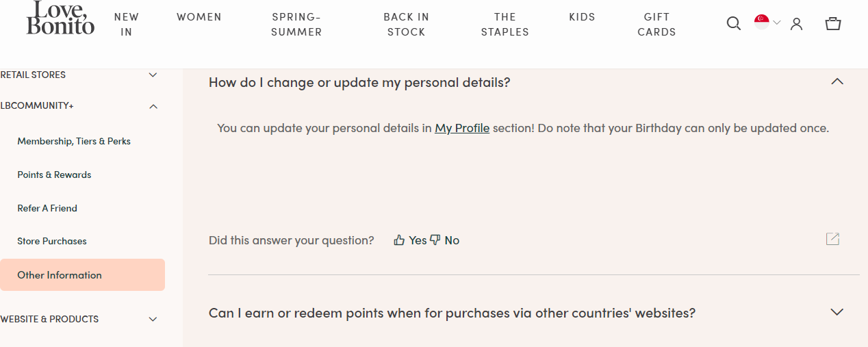Follow the My Profile link

462,128
